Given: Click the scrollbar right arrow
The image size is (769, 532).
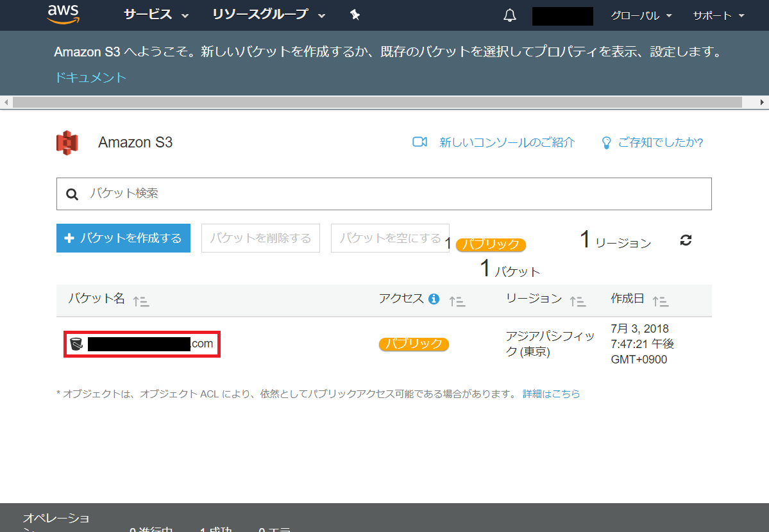Looking at the screenshot, I should 762,102.
